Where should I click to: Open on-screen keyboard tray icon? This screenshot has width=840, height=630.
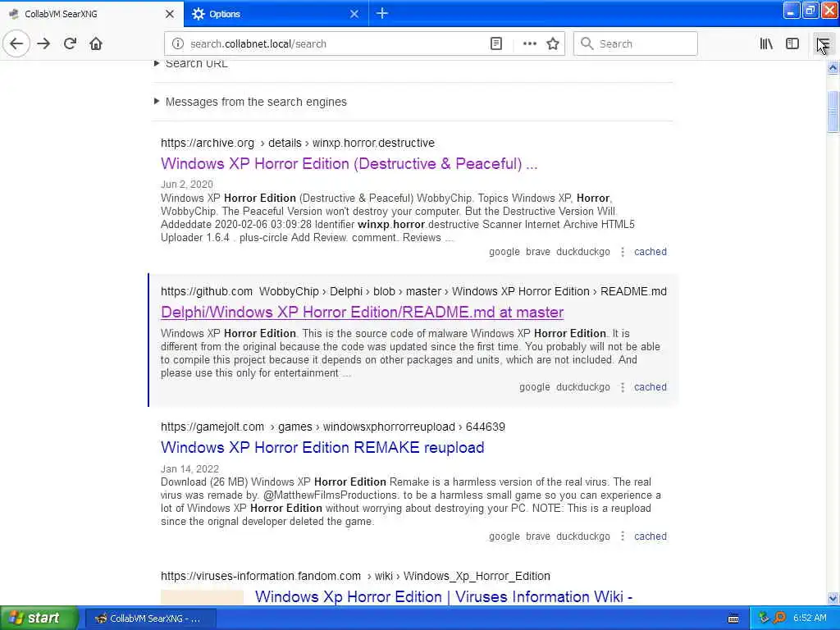coord(733,619)
